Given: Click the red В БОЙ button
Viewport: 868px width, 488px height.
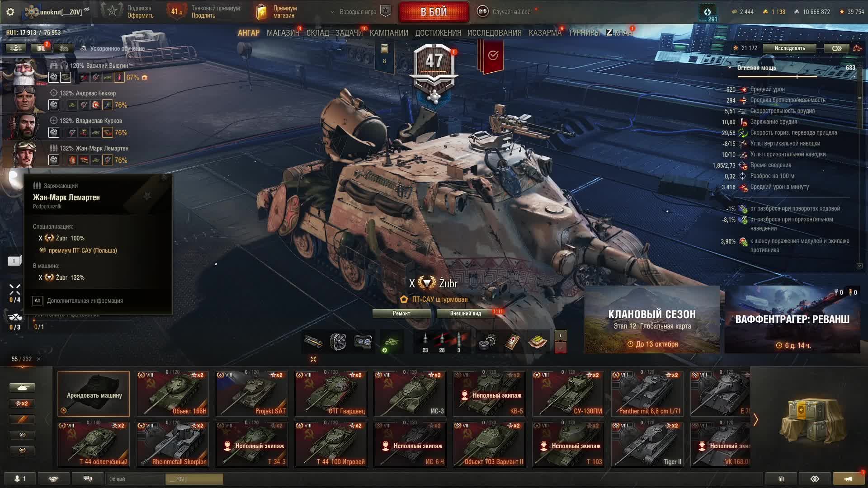Looking at the screenshot, I should tap(434, 12).
